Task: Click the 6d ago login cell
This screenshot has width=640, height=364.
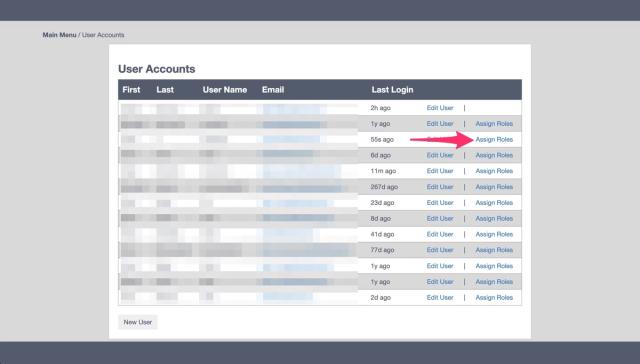Action: pyautogui.click(x=380, y=155)
